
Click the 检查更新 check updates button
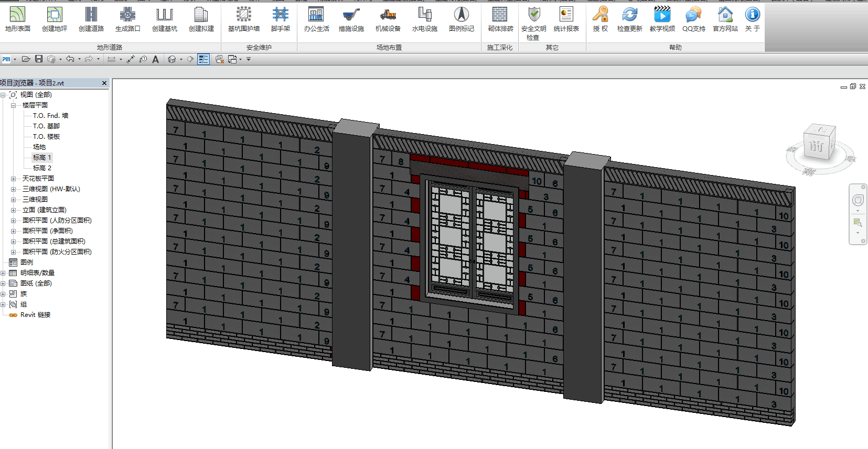[x=629, y=19]
